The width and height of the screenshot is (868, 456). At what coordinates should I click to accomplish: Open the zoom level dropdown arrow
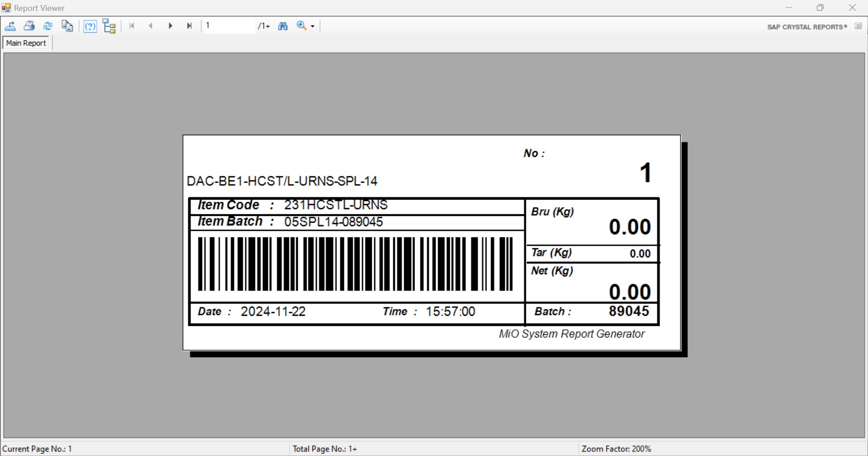pyautogui.click(x=313, y=26)
